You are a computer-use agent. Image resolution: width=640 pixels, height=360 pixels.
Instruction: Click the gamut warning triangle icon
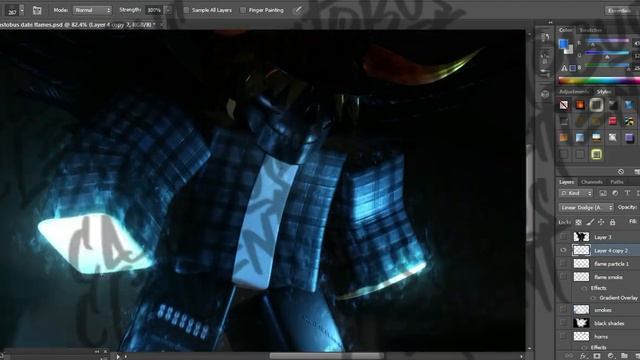(x=564, y=68)
